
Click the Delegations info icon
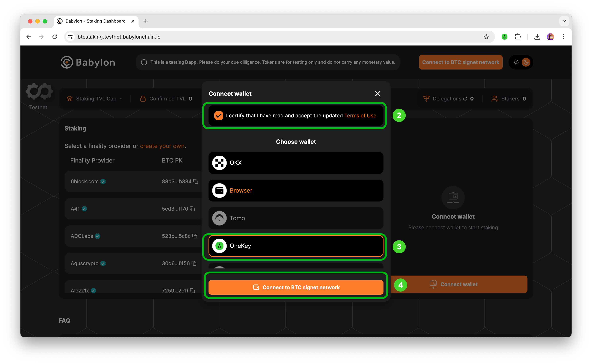point(465,99)
